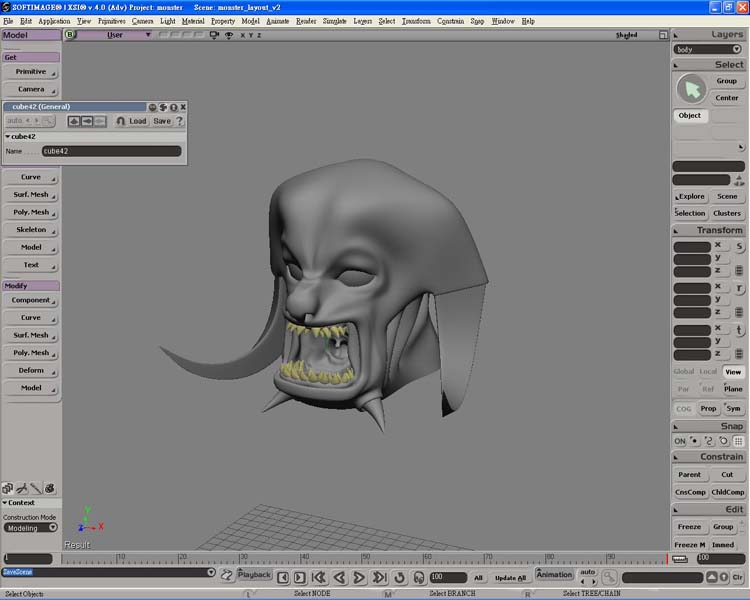
Task: Open the Explore button
Action: 689,196
